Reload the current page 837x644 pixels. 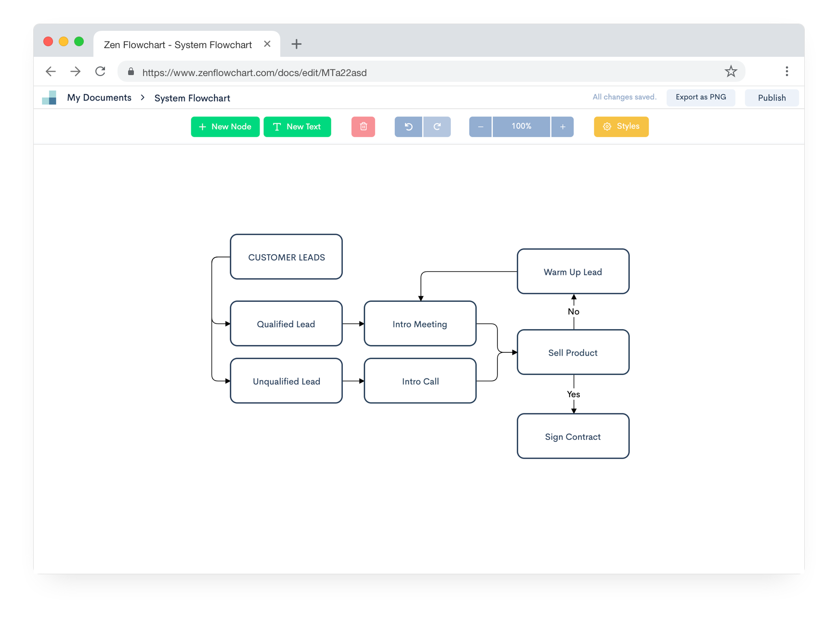click(x=100, y=71)
